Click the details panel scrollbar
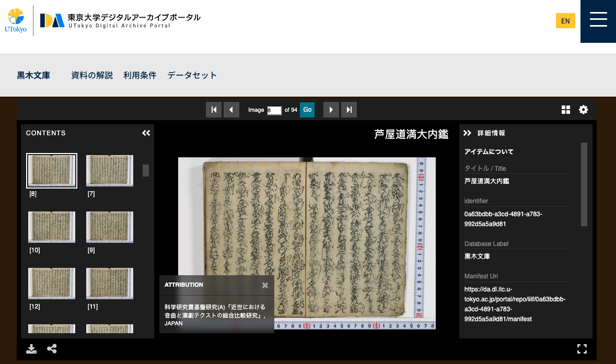This screenshot has height=364, width=616. pyautogui.click(x=584, y=184)
